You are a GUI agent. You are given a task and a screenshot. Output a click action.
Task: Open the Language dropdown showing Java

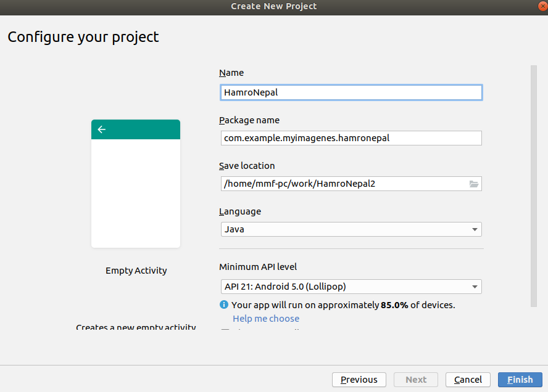(x=351, y=229)
